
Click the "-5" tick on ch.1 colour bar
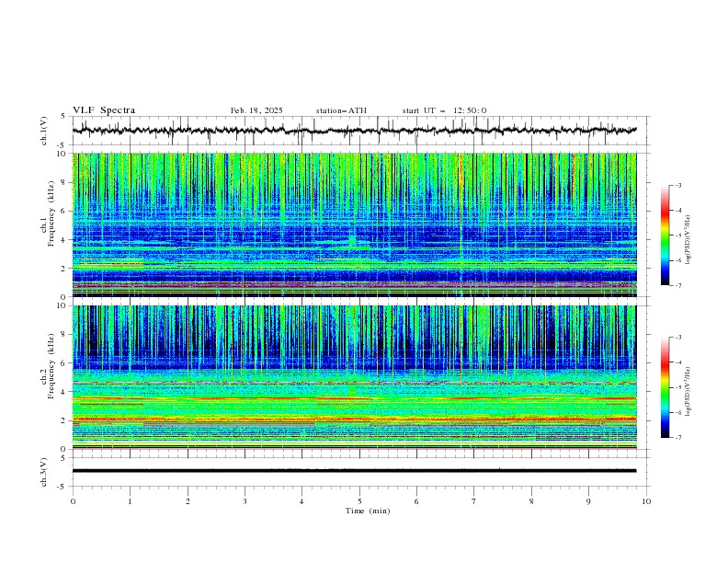point(678,236)
